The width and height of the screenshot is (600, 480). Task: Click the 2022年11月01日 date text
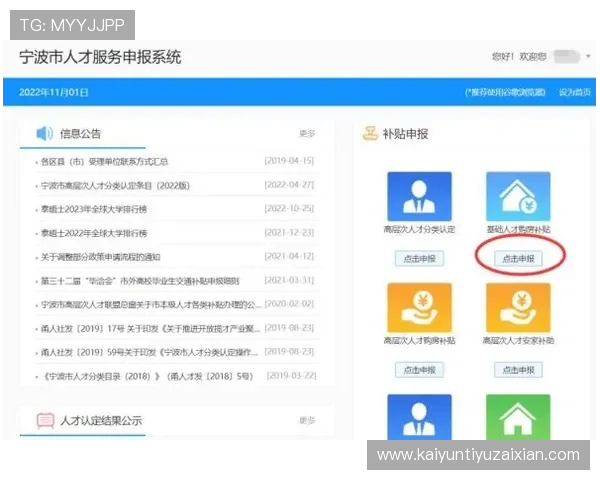point(54,92)
